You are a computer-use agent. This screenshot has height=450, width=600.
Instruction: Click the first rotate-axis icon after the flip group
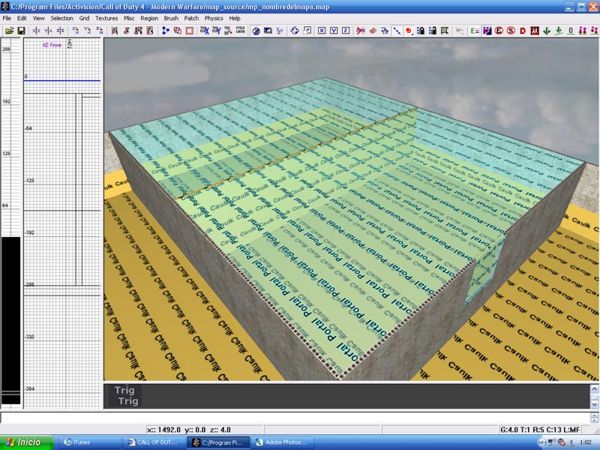tap(75, 31)
